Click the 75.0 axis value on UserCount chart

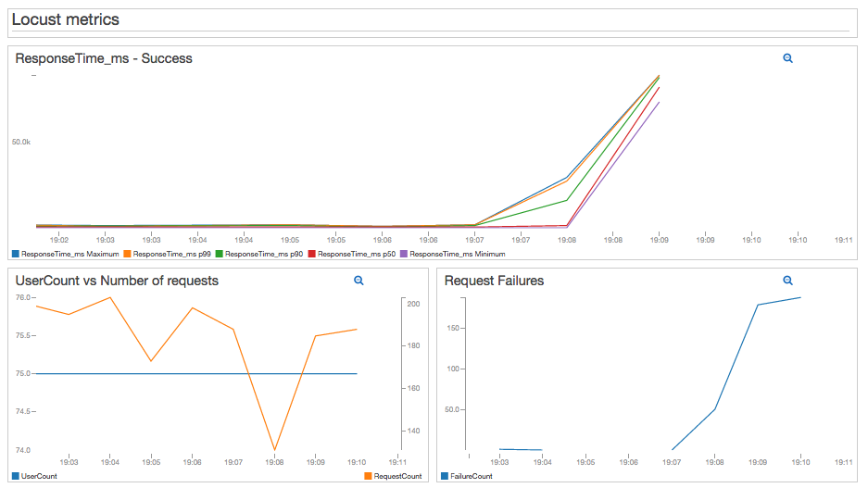23,373
